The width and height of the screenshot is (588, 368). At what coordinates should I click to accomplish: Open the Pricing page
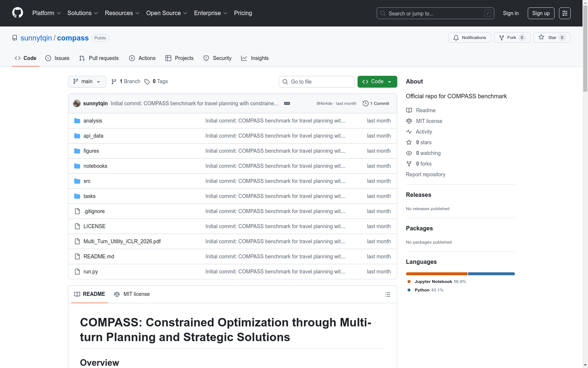pos(243,13)
